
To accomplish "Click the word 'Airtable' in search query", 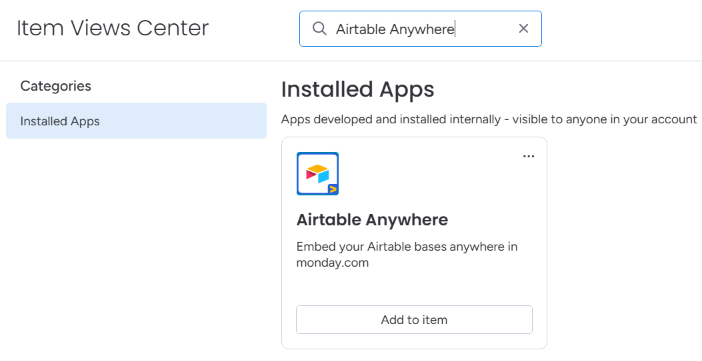I will coord(361,29).
